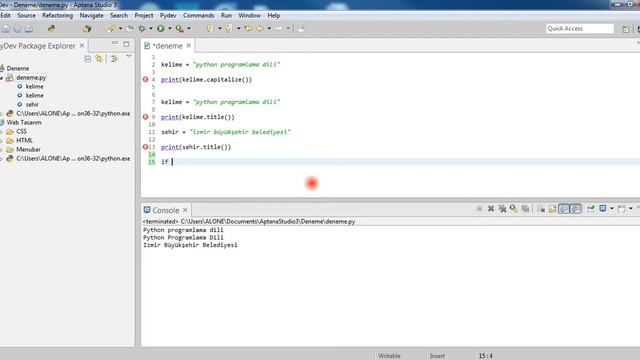
Task: Open the Open Console dropdown arrow
Action: (x=631, y=209)
